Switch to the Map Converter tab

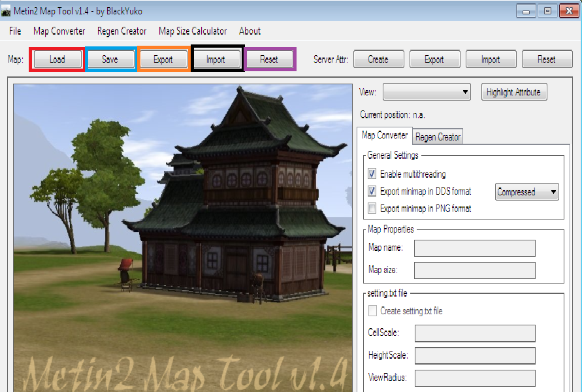pyautogui.click(x=385, y=135)
